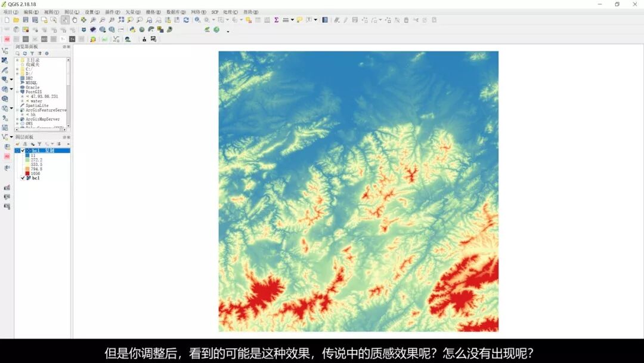Image resolution: width=644 pixels, height=363 pixels.
Task: Expand the ArcGisMapServer node
Action: [x=17, y=119]
